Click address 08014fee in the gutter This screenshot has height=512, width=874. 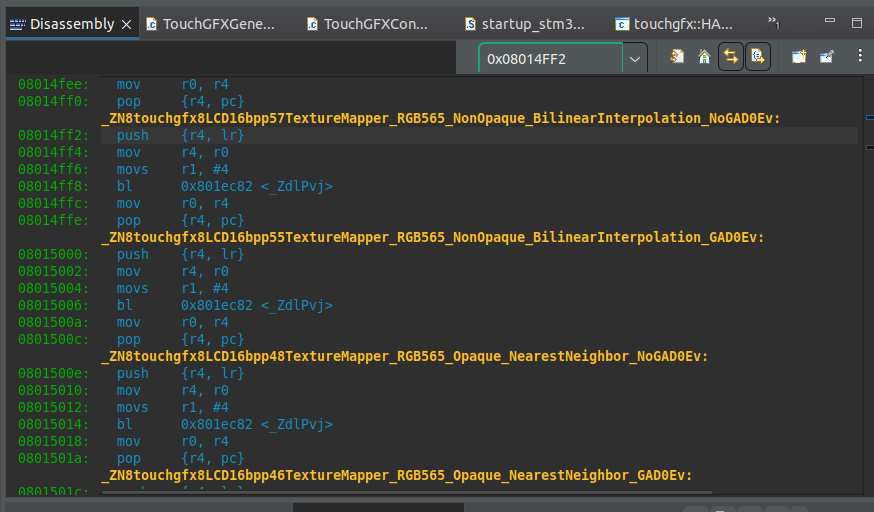point(54,84)
